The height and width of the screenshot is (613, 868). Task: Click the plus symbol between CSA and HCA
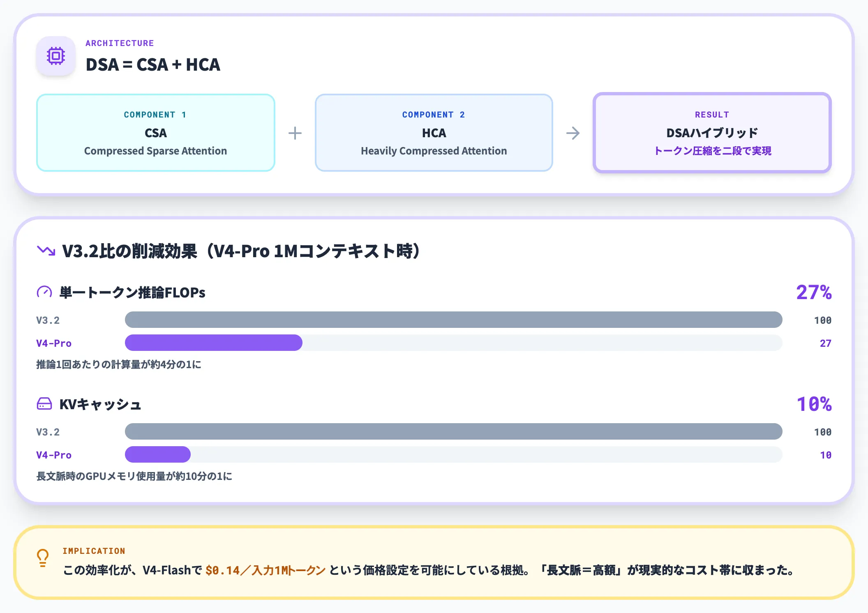point(295,132)
